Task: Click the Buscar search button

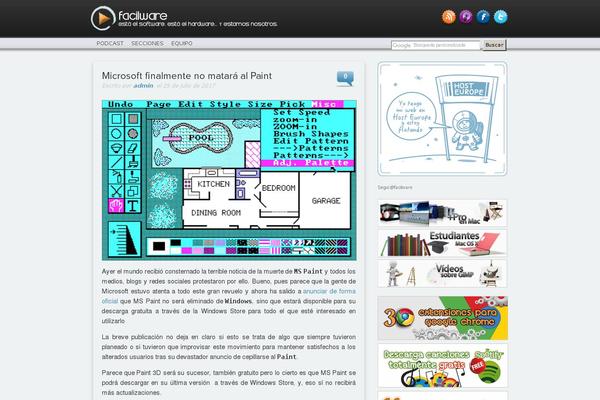Action: [x=494, y=45]
